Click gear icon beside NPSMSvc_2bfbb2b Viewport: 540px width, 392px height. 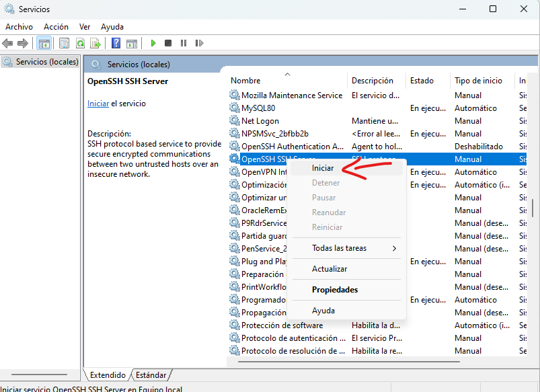point(235,133)
